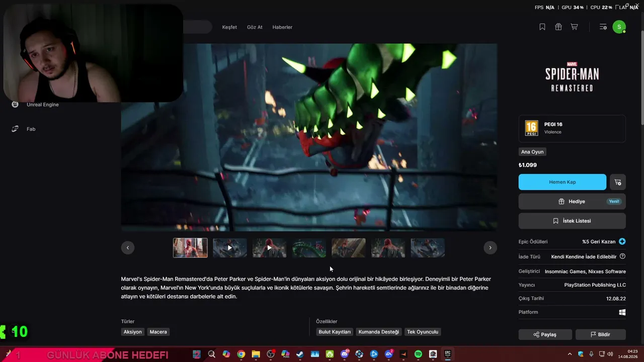Select the sixth media thumbnail
This screenshot has height=362, width=644.
[x=388, y=248]
